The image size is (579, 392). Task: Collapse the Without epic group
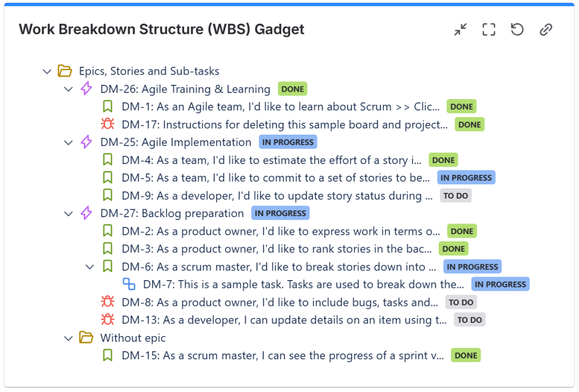pos(68,338)
